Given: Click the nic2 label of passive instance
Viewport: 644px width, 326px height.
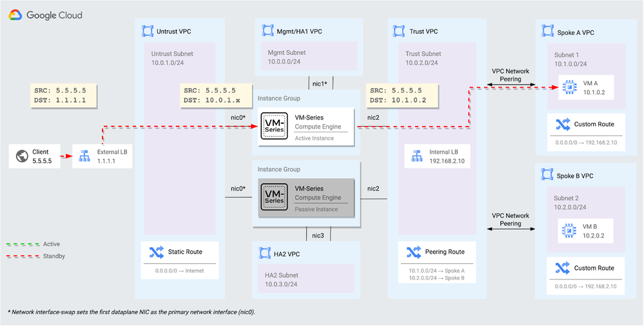Looking at the screenshot, I should click(x=373, y=188).
